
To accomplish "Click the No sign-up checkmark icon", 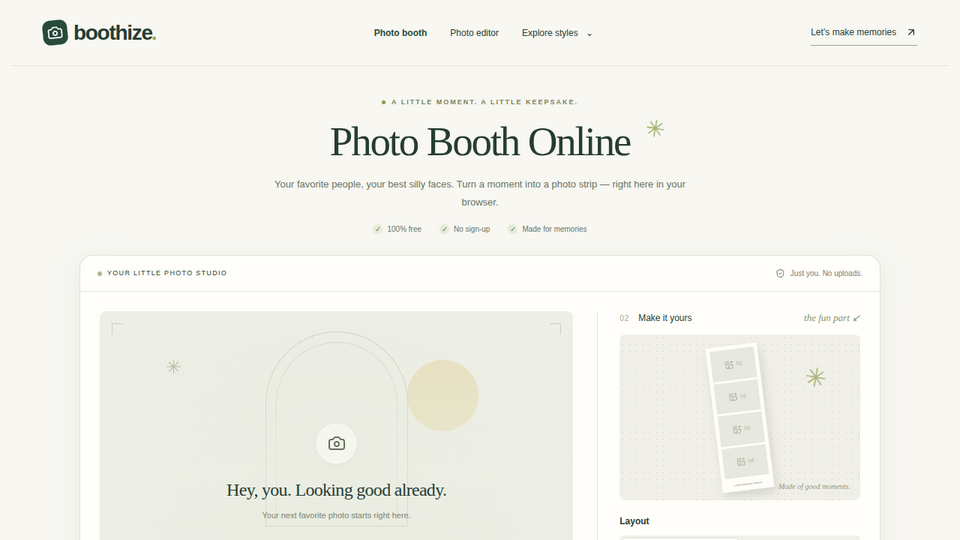I will pos(444,229).
